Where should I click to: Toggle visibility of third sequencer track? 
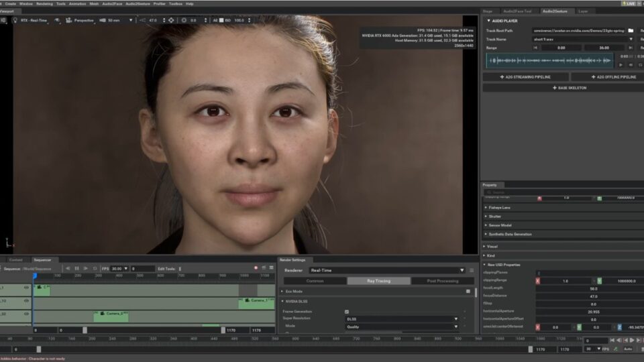click(x=26, y=314)
